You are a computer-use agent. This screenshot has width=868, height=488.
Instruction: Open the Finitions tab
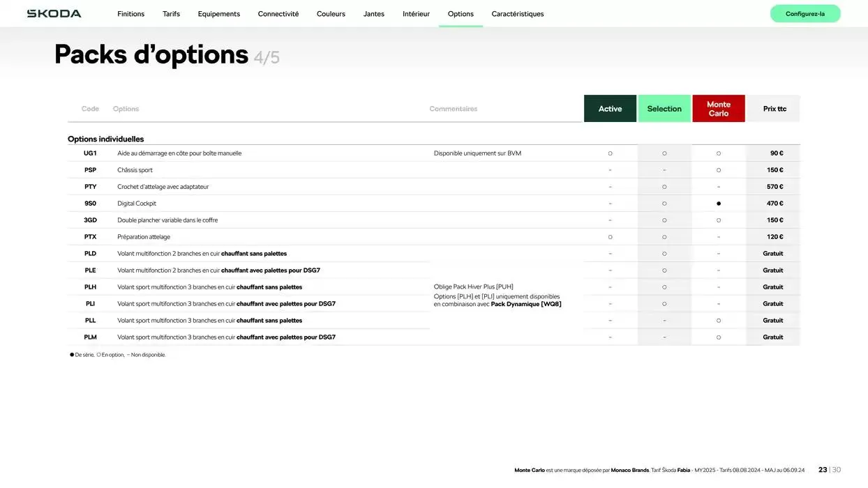[130, 14]
